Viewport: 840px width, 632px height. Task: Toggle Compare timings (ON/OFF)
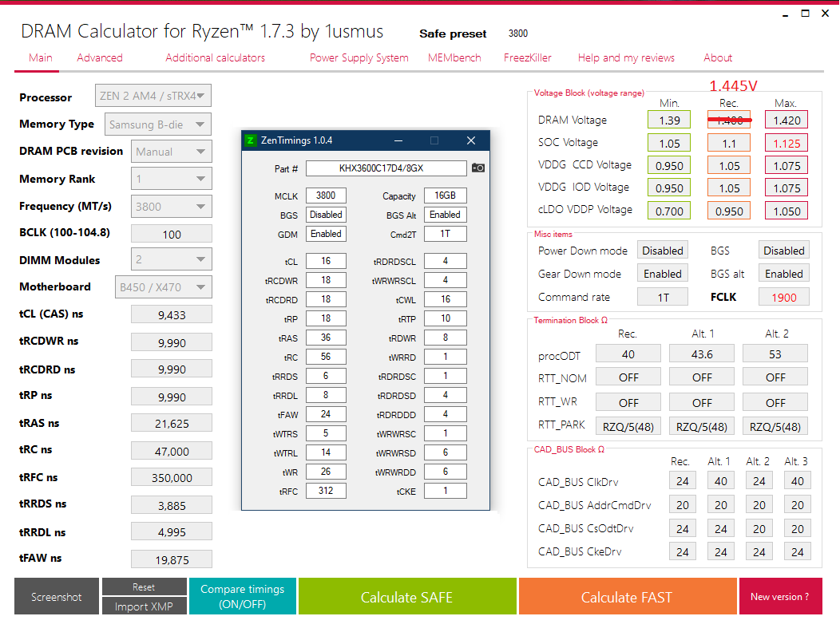(242, 596)
